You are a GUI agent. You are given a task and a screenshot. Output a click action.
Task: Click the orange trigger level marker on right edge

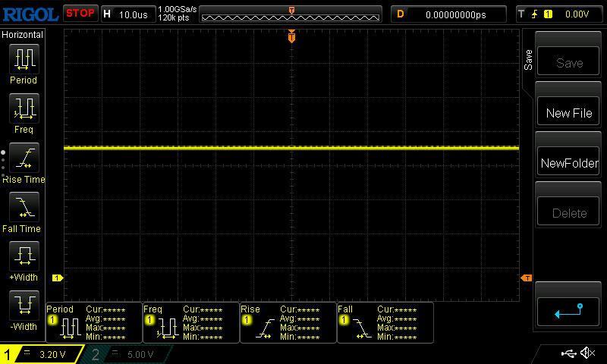[x=526, y=278]
